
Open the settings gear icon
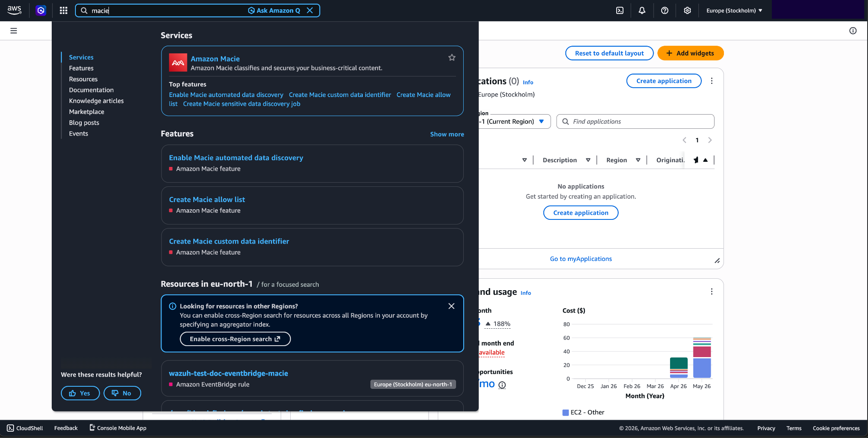point(687,11)
